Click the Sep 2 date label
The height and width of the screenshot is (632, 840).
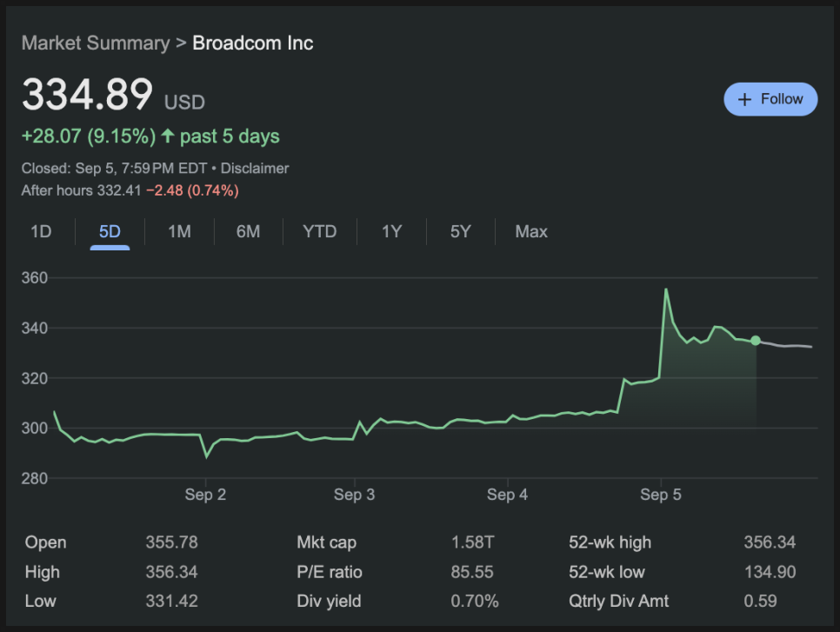(205, 495)
